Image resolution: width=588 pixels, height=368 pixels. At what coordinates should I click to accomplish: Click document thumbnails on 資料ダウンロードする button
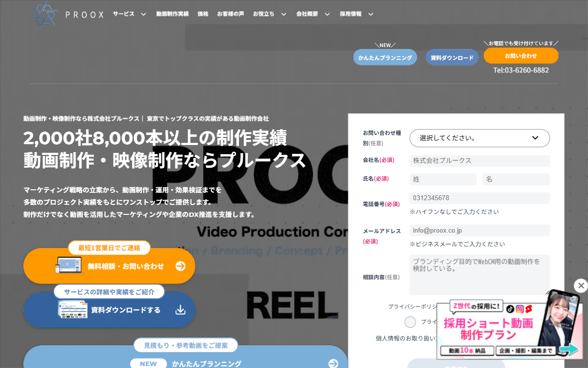coord(72,310)
